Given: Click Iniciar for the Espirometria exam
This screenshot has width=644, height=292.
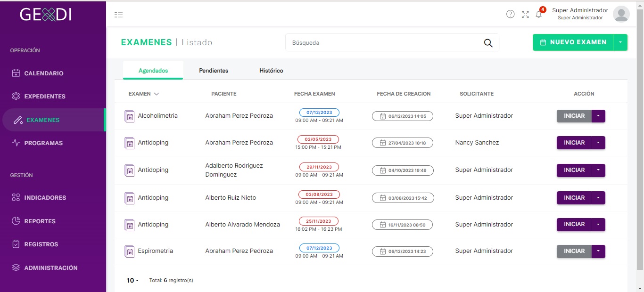Looking at the screenshot, I should pyautogui.click(x=574, y=251).
